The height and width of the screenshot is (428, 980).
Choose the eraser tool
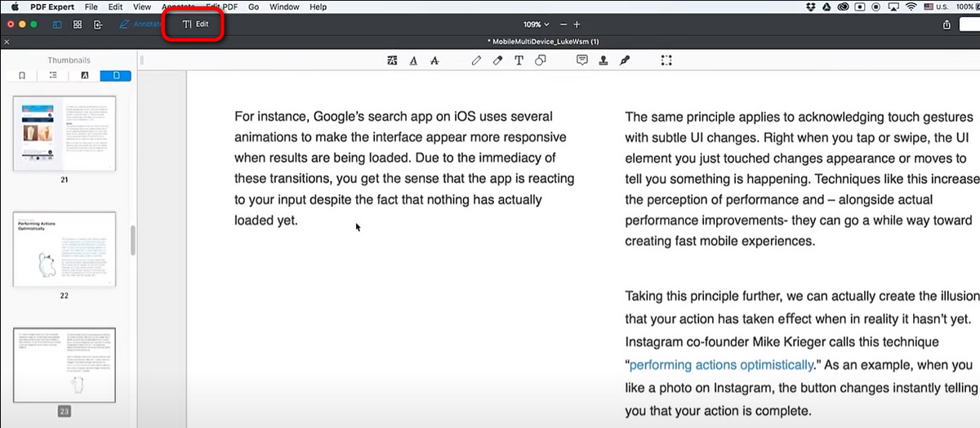click(x=497, y=60)
